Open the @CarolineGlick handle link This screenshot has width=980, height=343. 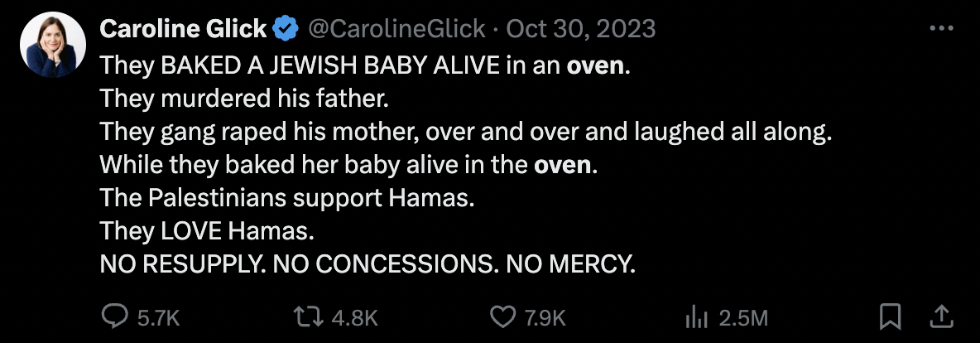click(x=396, y=29)
